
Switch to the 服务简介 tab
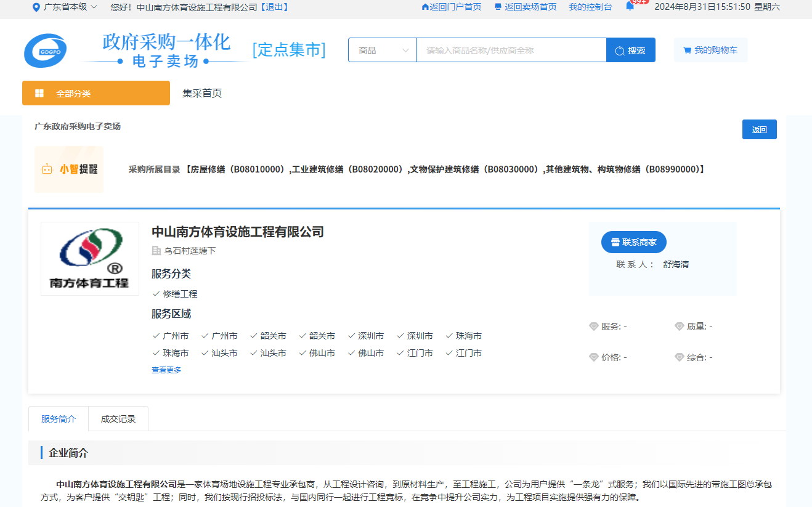(x=59, y=419)
